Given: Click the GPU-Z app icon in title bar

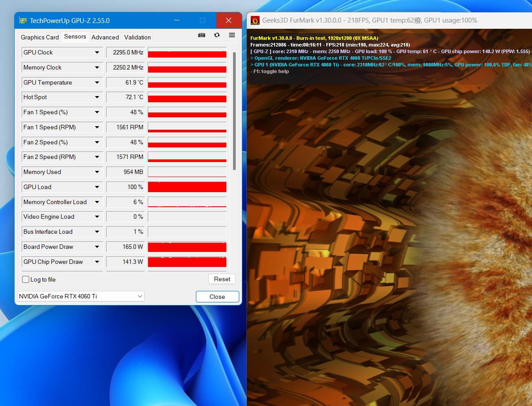Looking at the screenshot, I should (x=23, y=20).
